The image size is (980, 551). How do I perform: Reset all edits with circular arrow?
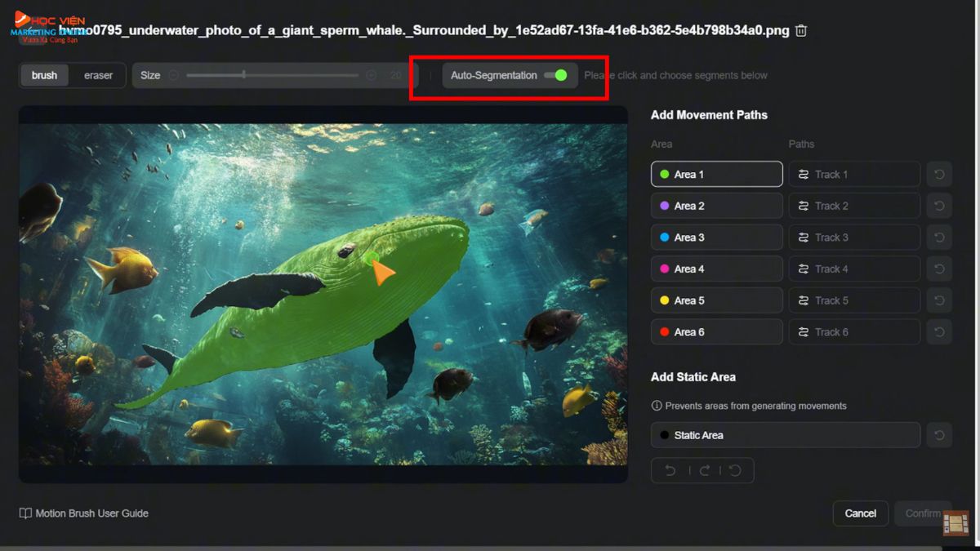point(735,470)
